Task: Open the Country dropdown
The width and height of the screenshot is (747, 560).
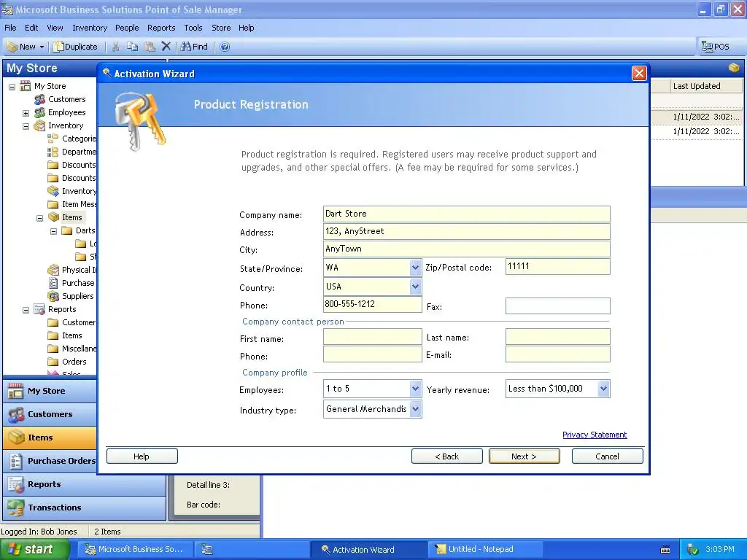Action: pyautogui.click(x=415, y=287)
